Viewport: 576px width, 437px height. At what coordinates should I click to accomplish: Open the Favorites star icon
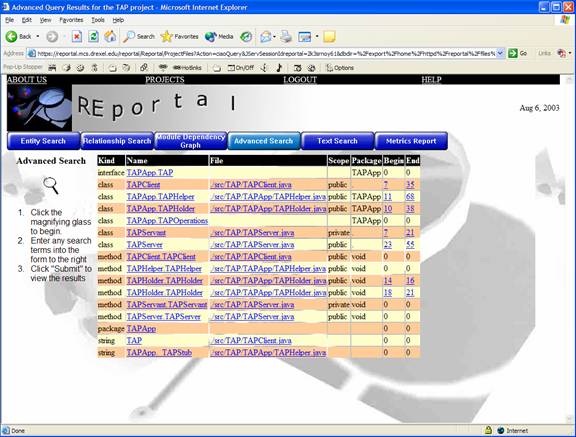pos(167,36)
